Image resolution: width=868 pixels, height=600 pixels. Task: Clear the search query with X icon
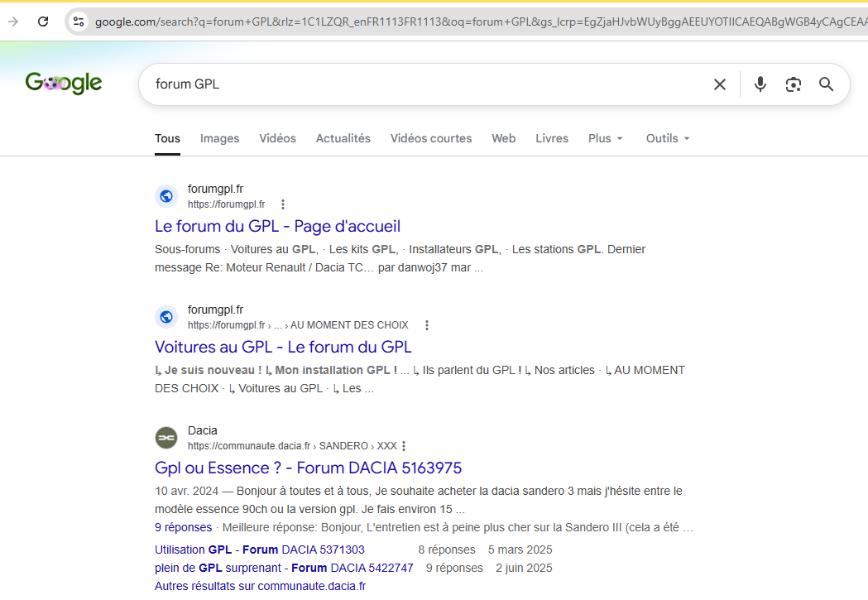click(x=720, y=84)
